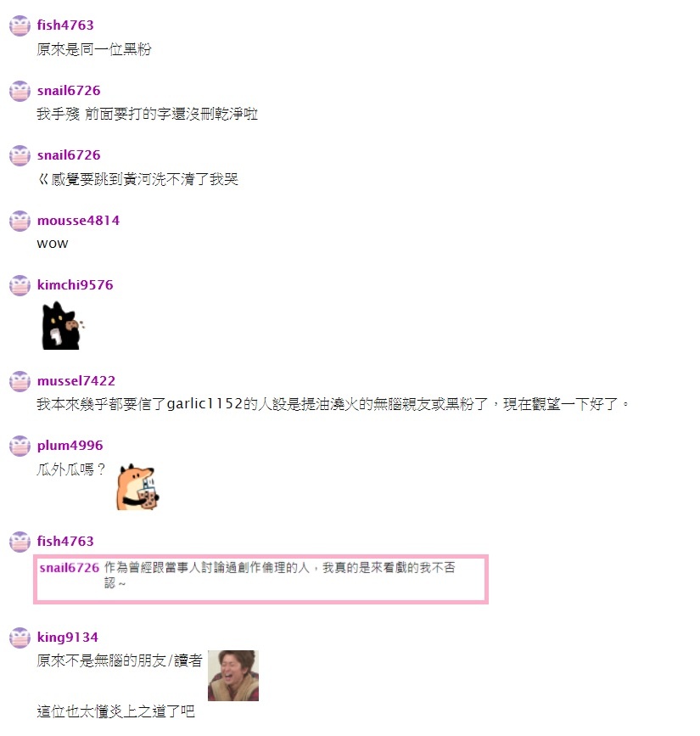Click avatar icon next to mussel7422
Image resolution: width=700 pixels, height=736 pixels.
coord(20,381)
